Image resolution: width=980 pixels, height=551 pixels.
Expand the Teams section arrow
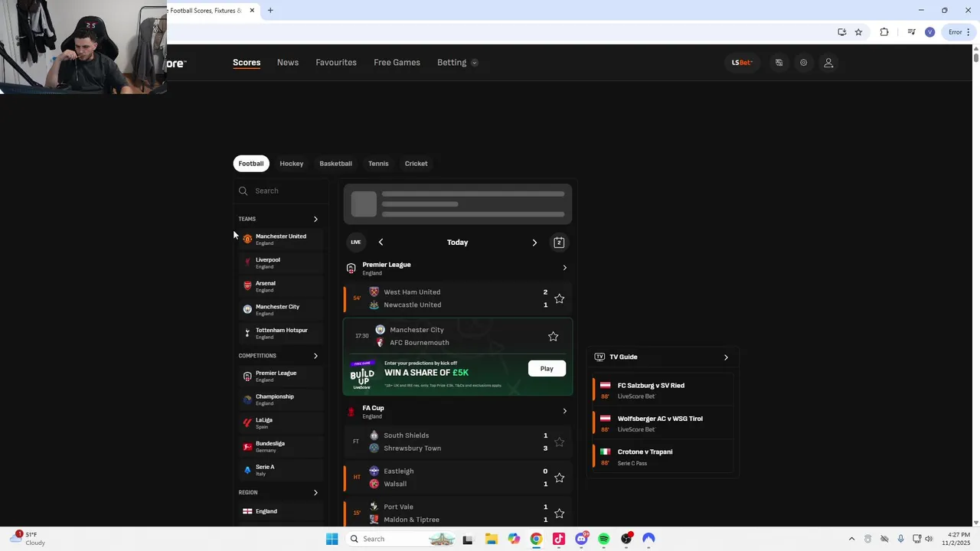[315, 219]
